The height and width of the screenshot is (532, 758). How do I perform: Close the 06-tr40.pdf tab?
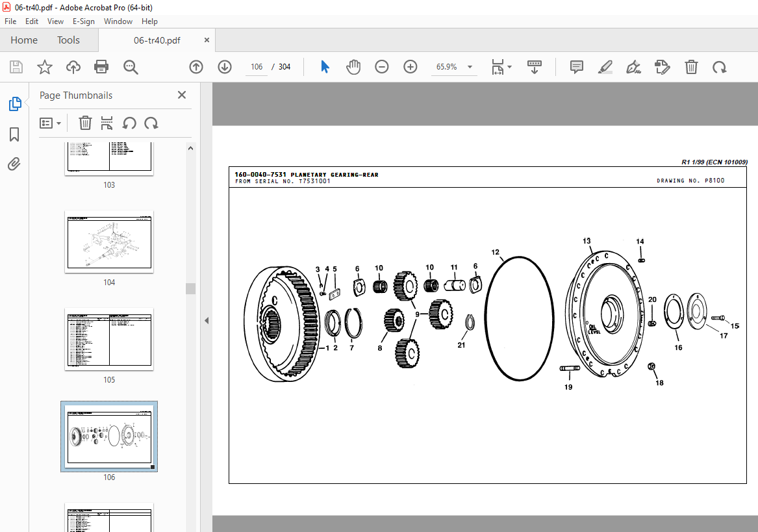pos(207,40)
